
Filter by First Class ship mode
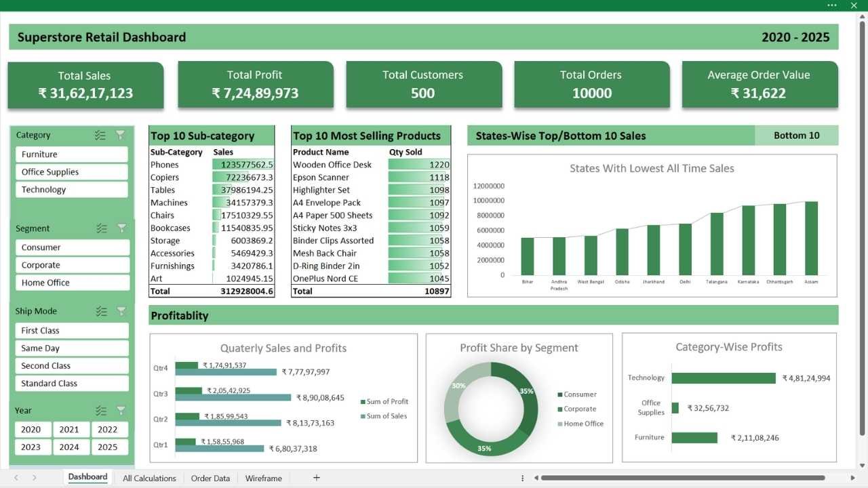(72, 331)
